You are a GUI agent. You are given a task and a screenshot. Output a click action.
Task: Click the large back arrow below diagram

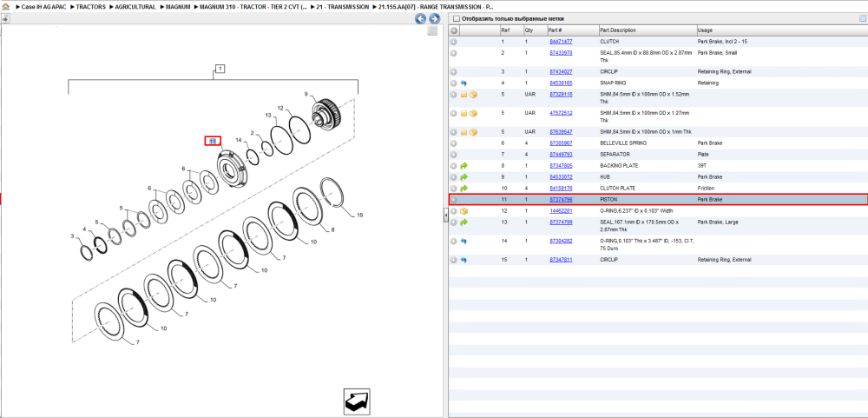point(357,401)
